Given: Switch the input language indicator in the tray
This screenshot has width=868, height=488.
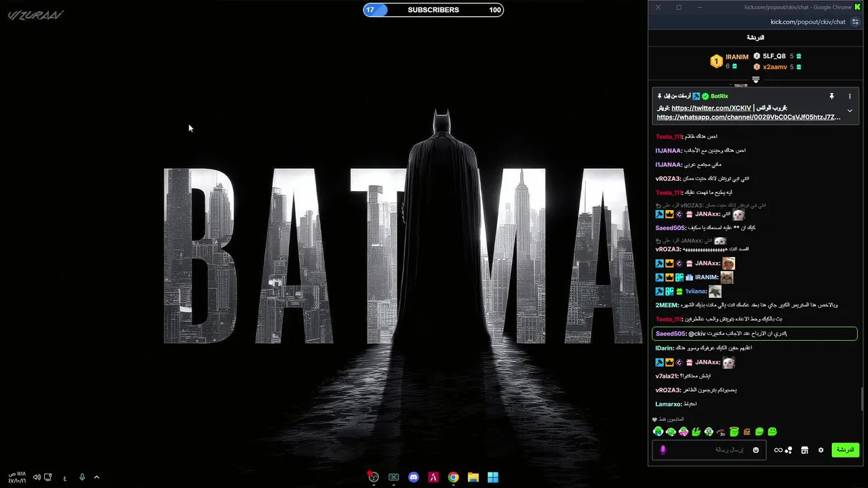Looking at the screenshot, I should click(64, 478).
